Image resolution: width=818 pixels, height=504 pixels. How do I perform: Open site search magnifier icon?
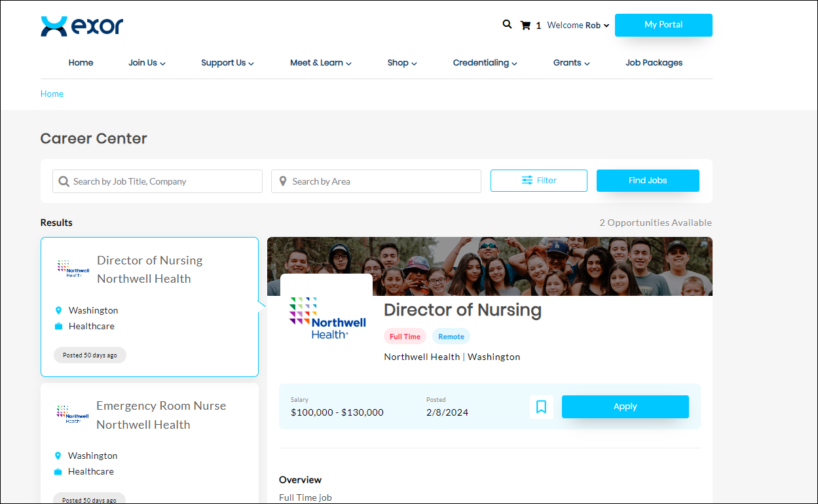[507, 24]
